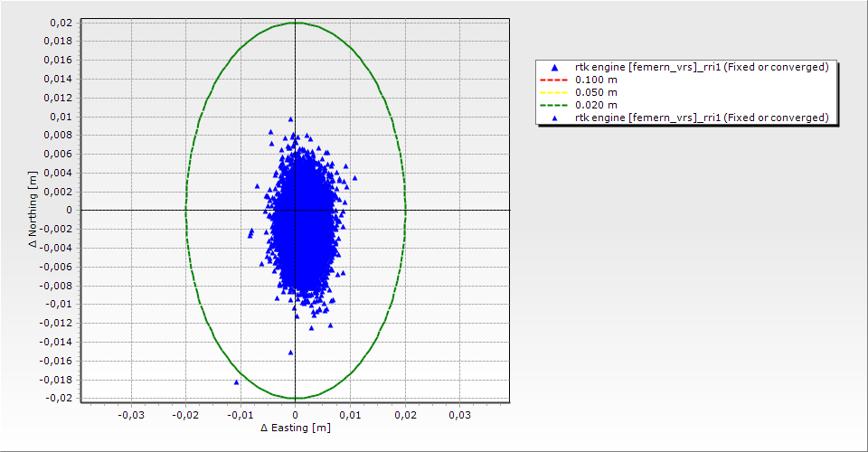Image resolution: width=868 pixels, height=452 pixels.
Task: Select last rtk engine [femern_vrs]_rri1 legend text
Action: 702,118
